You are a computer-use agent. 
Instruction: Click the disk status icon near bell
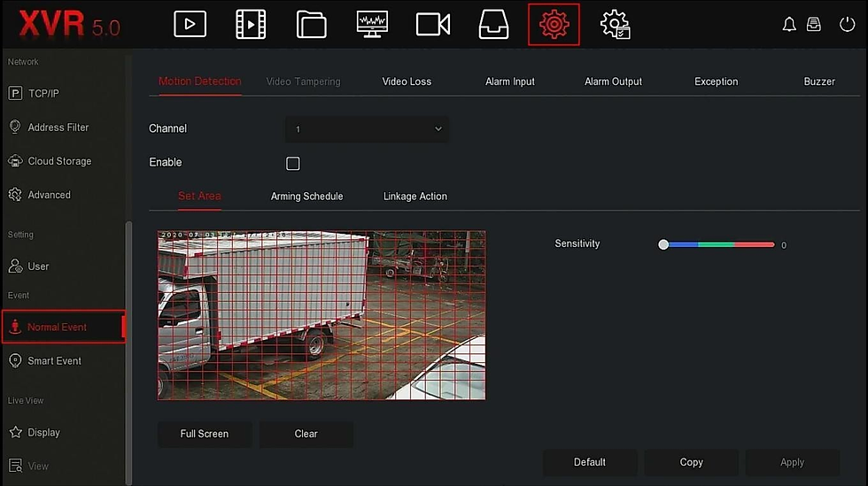pyautogui.click(x=814, y=25)
